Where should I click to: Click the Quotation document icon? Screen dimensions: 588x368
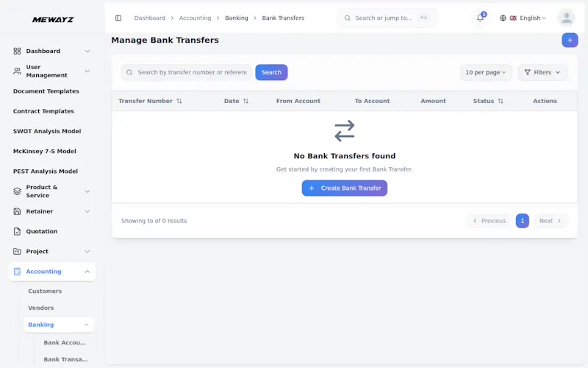(x=17, y=231)
